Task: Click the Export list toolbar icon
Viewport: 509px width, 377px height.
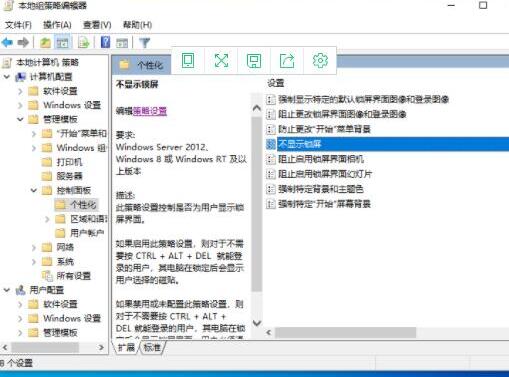Action: 83,43
